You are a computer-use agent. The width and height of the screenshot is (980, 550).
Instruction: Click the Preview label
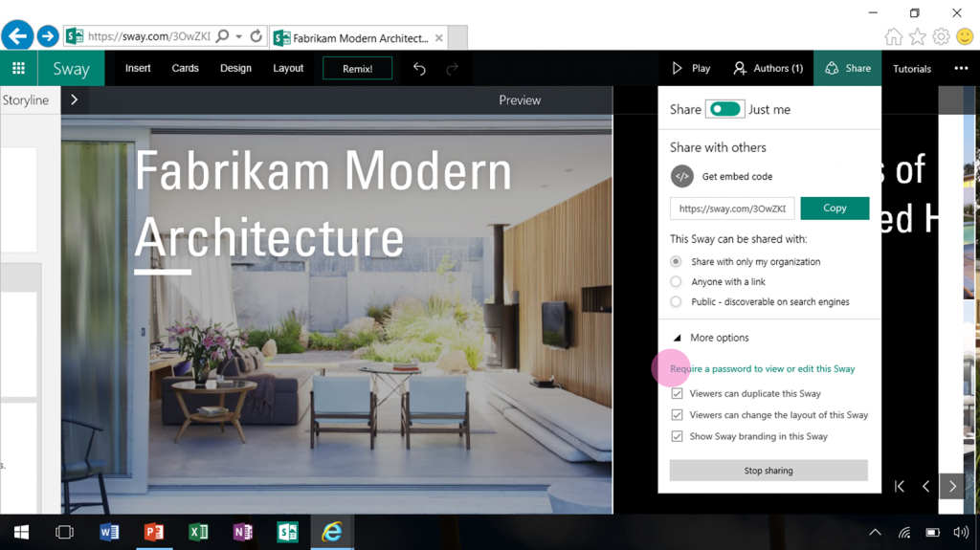[520, 100]
